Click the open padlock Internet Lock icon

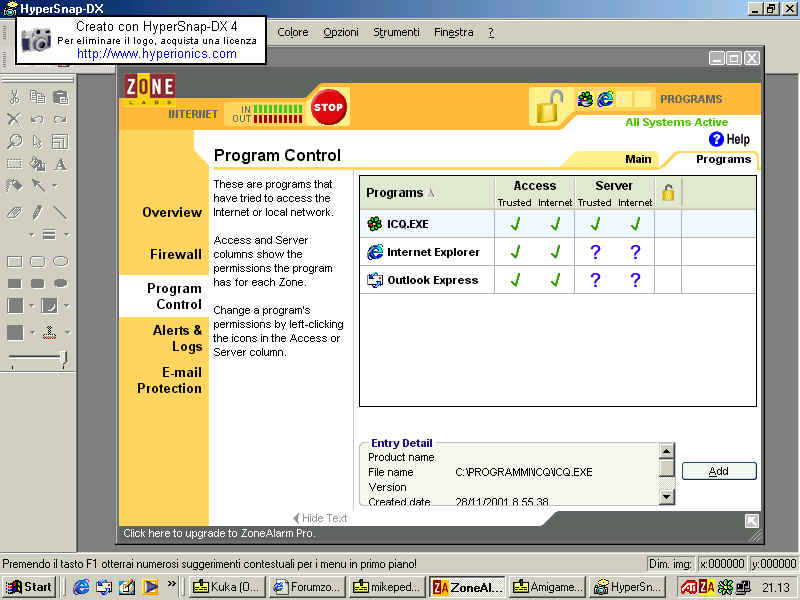click(x=549, y=106)
